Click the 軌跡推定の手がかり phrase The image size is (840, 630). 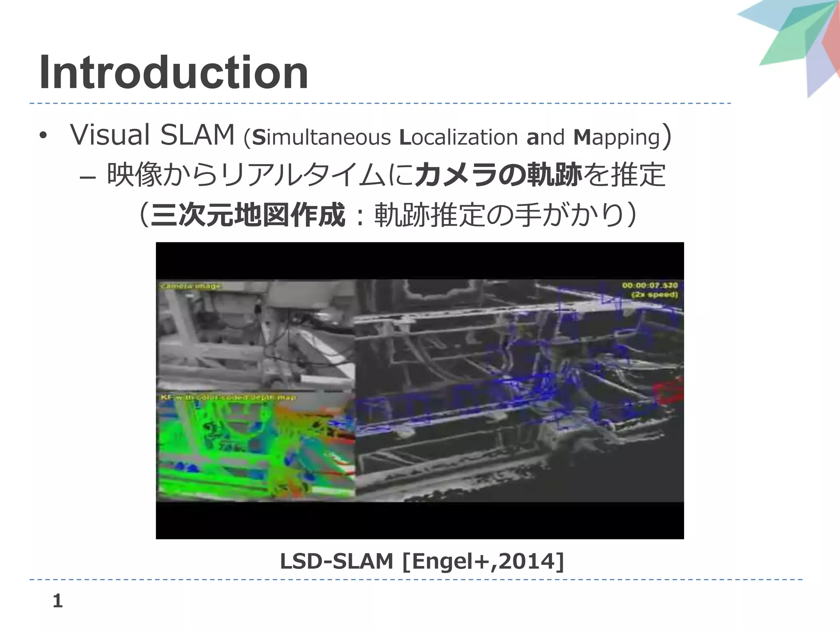[498, 215]
